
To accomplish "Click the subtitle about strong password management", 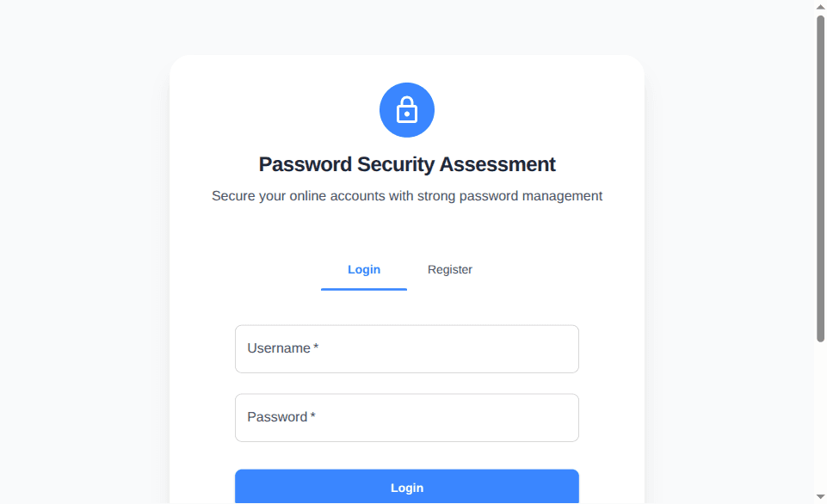I will pos(406,195).
